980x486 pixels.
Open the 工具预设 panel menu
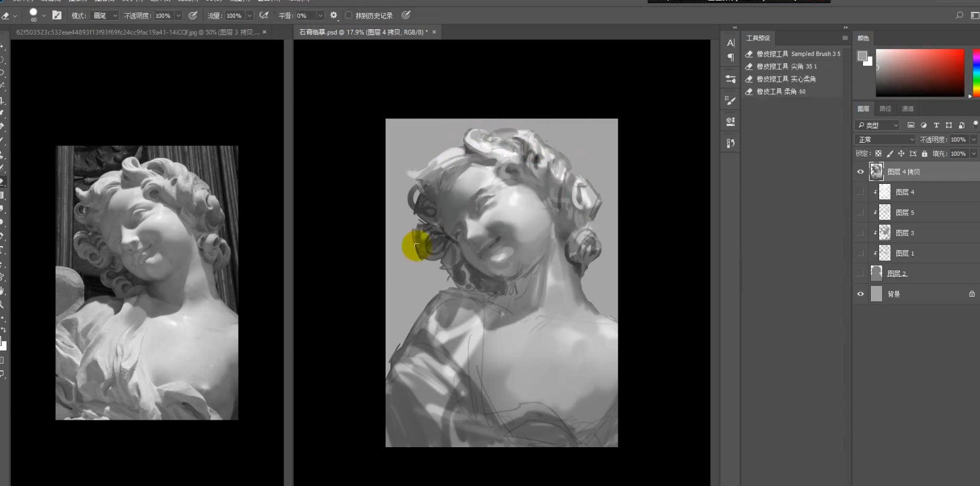coord(845,38)
